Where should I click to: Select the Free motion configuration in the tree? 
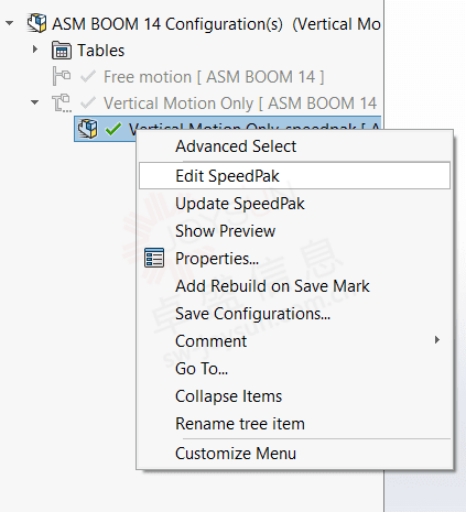[214, 77]
